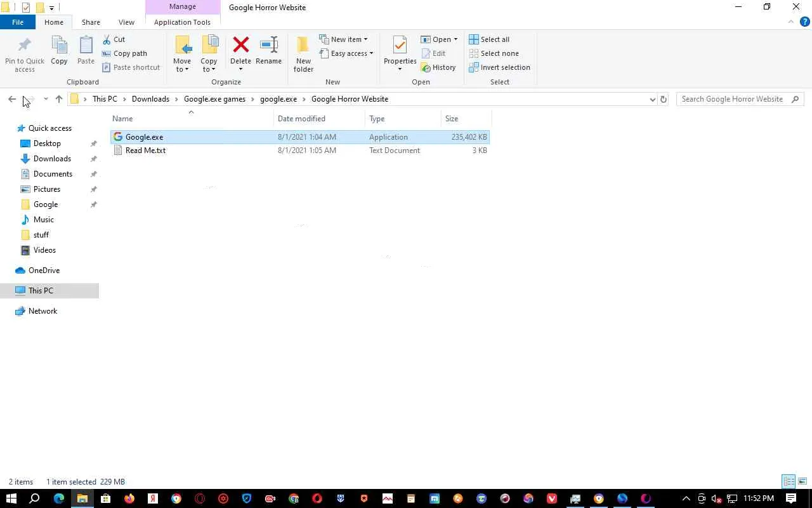
Task: Click Downloads in the address bar path
Action: 150,99
